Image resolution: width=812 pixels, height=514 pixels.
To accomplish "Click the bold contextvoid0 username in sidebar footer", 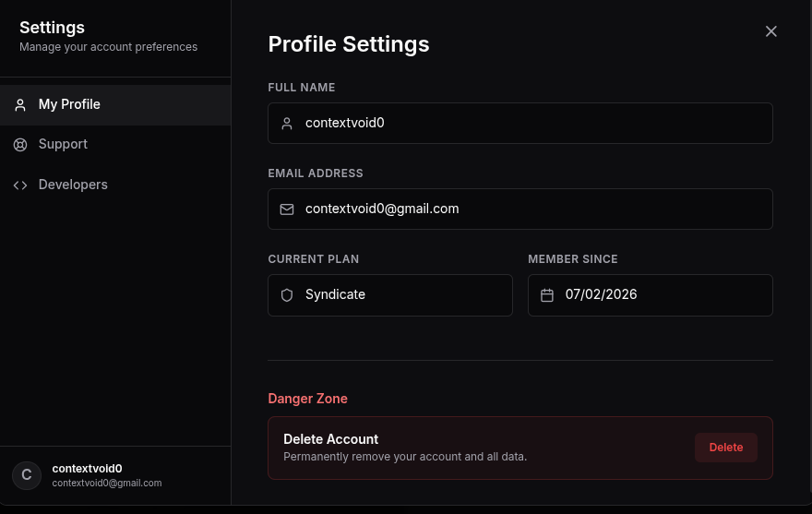I will 87,469.
